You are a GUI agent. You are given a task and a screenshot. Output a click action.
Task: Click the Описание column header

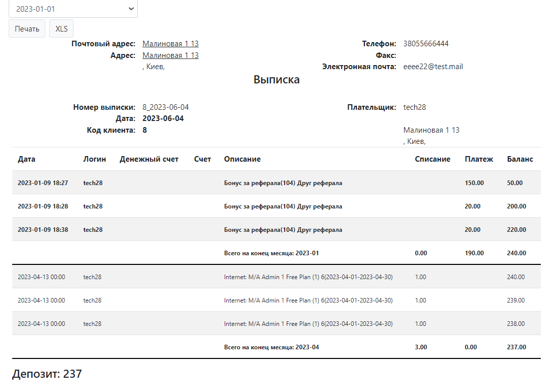click(x=242, y=159)
